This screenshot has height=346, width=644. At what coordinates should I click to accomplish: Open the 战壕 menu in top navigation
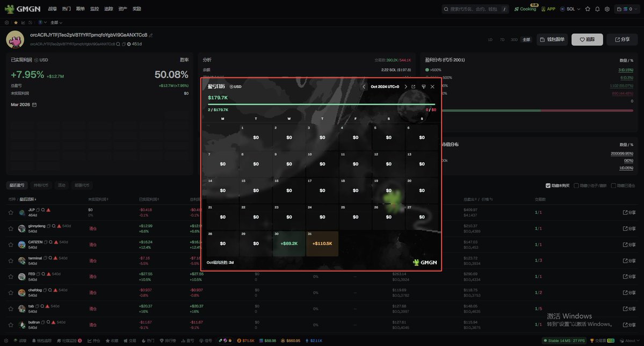pos(52,9)
